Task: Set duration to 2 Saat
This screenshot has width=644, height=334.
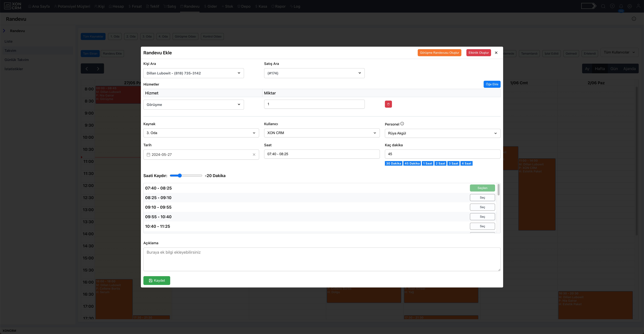Action: 440,163
